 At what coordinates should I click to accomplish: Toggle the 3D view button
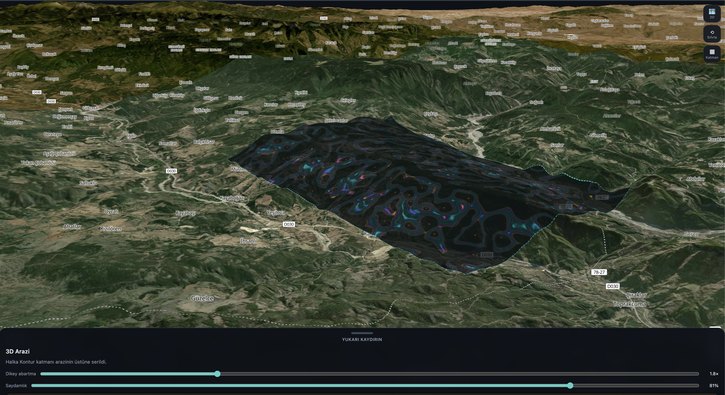(712, 13)
